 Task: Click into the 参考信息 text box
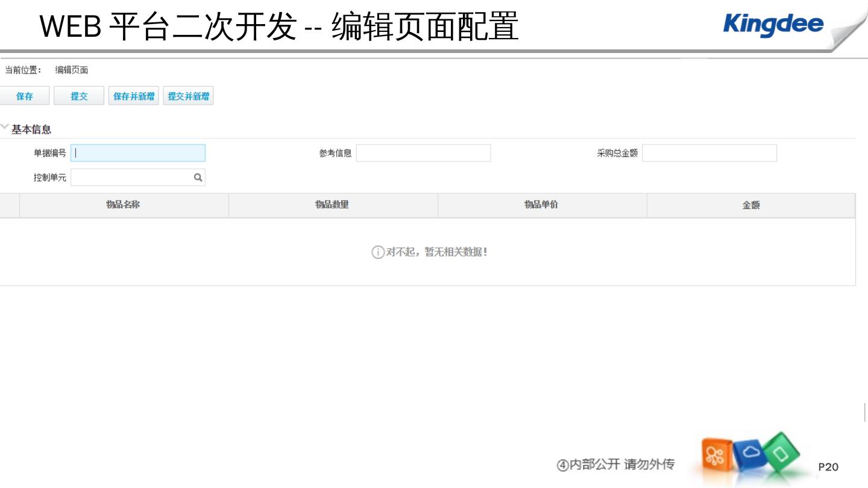423,153
